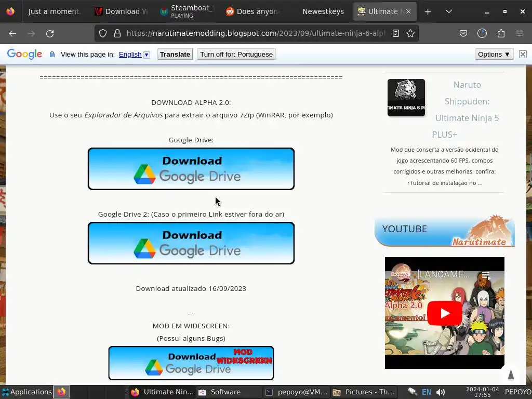Viewport: 532px width, 399px height.
Task: Click the 'DOWNLOAD ALPHA 2.0:' heading text
Action: (x=191, y=102)
